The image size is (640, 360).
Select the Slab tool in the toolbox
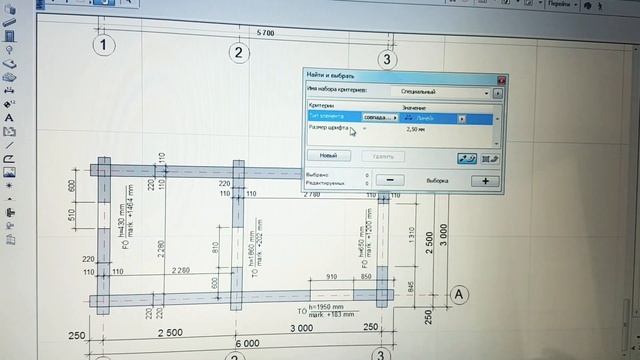(x=9, y=64)
